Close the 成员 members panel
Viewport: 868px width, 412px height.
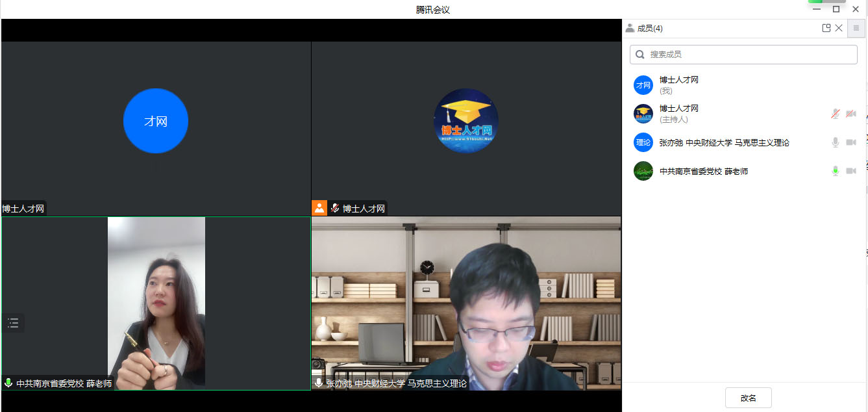point(839,28)
